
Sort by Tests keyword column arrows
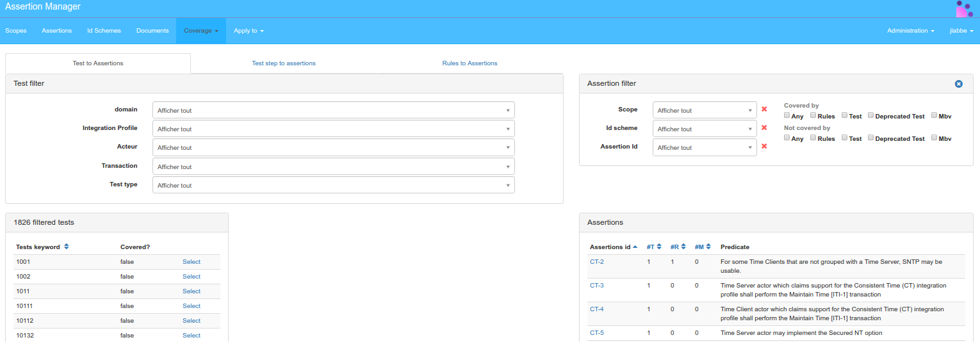[67, 247]
